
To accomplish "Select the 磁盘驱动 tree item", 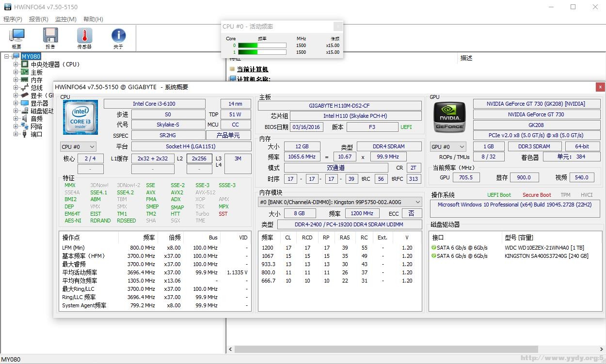I will (x=42, y=111).
